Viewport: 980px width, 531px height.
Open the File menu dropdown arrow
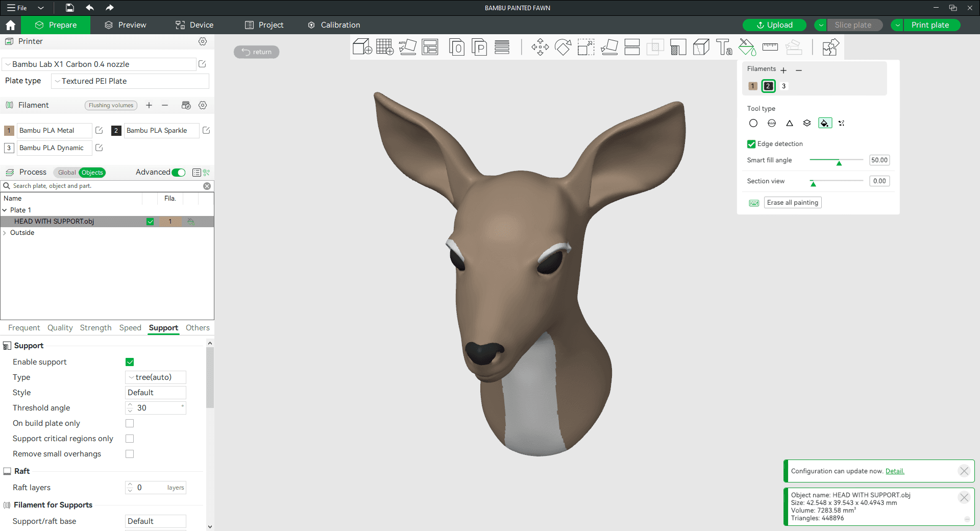tap(41, 8)
